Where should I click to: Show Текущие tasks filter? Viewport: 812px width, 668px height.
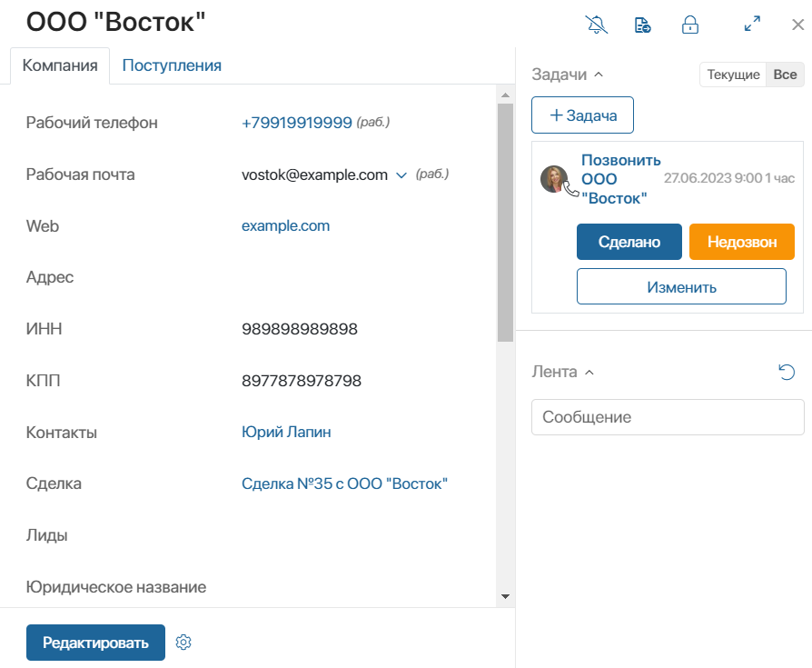point(733,75)
